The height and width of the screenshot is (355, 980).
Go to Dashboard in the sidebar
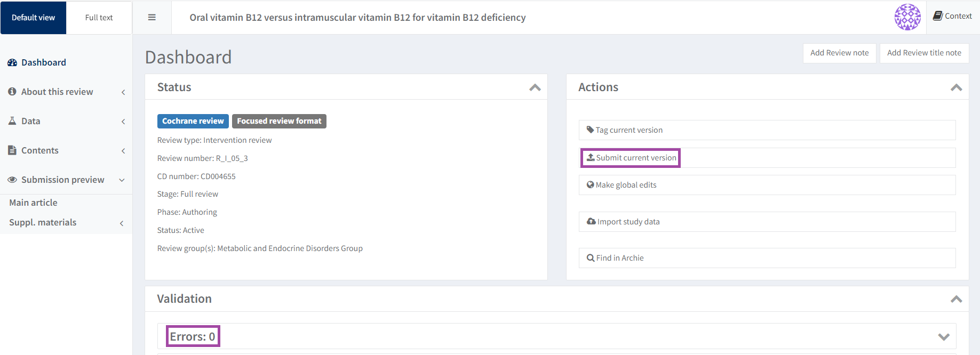click(x=44, y=62)
